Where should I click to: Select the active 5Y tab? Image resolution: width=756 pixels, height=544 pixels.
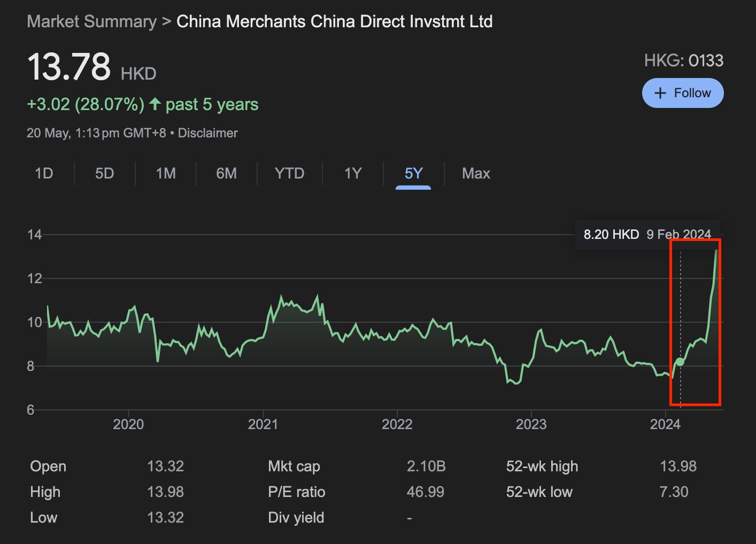click(x=413, y=173)
